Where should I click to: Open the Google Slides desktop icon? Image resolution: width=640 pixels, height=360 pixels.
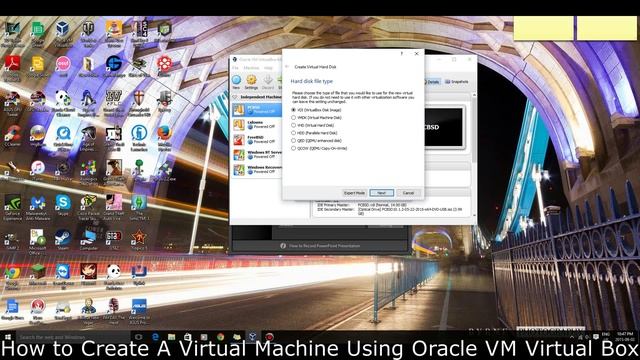tap(37, 67)
